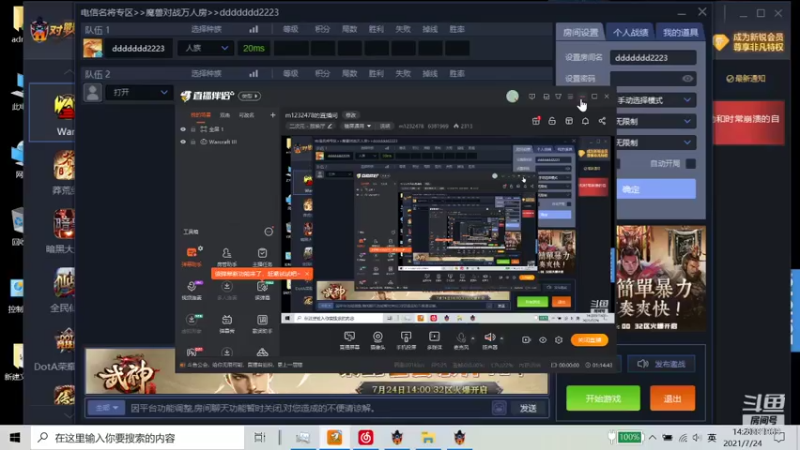Add a new scene with the plus icon

[x=272, y=115]
